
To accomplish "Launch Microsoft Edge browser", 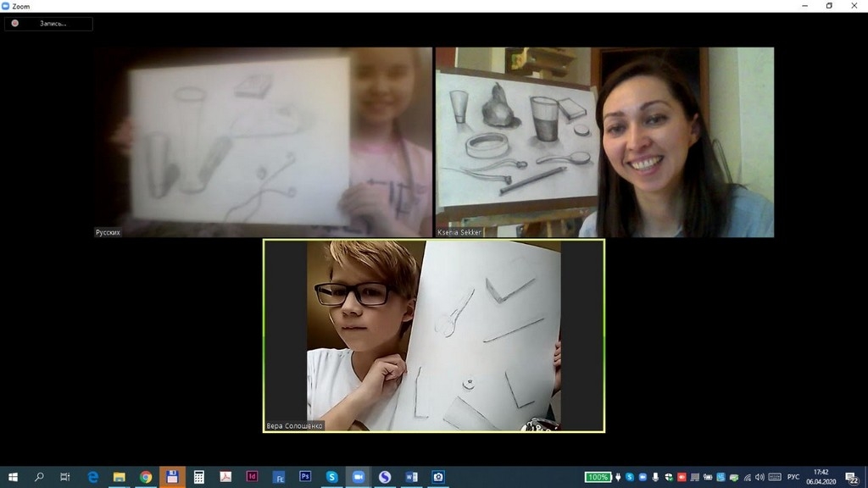I will coord(93,477).
